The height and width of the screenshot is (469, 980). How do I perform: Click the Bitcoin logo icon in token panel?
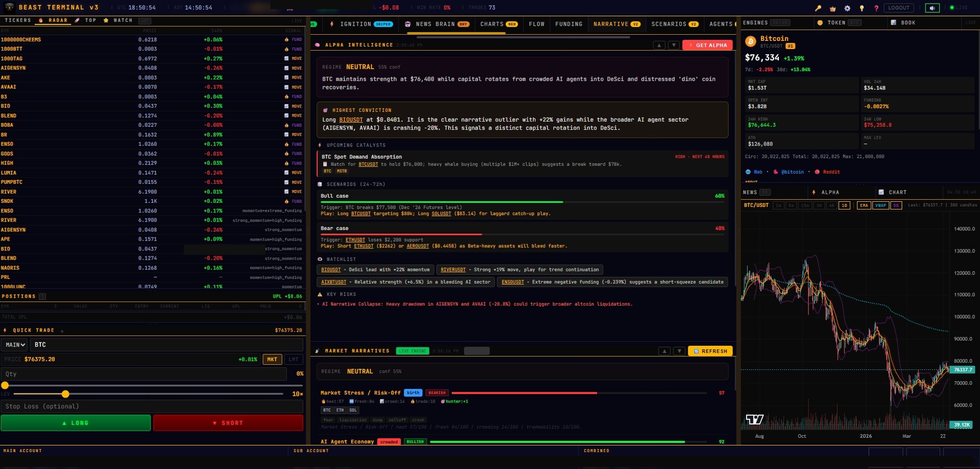click(750, 41)
